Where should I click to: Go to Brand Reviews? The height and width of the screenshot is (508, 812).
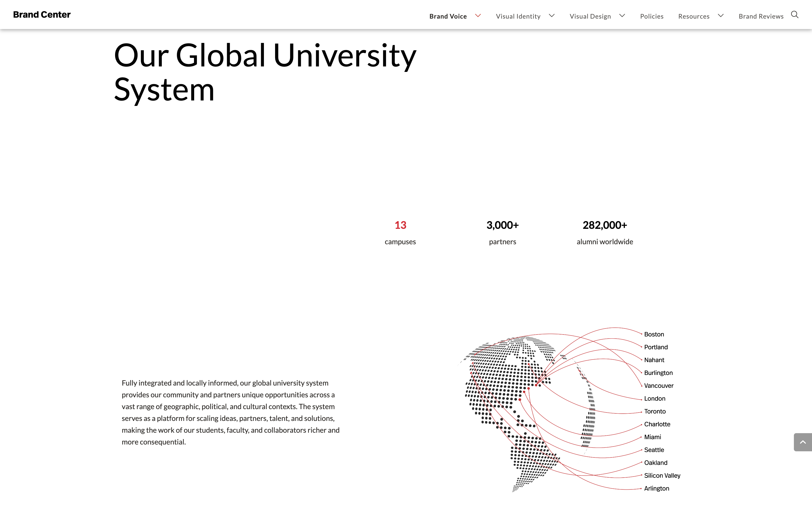(761, 16)
